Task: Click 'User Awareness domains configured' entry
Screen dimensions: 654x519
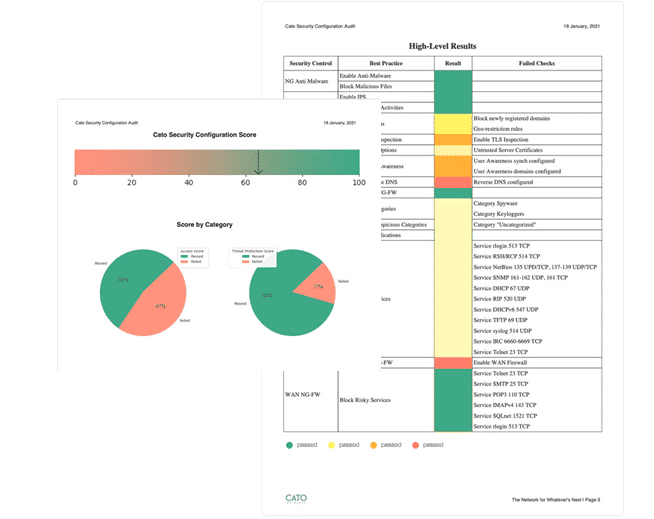Action: [517, 171]
